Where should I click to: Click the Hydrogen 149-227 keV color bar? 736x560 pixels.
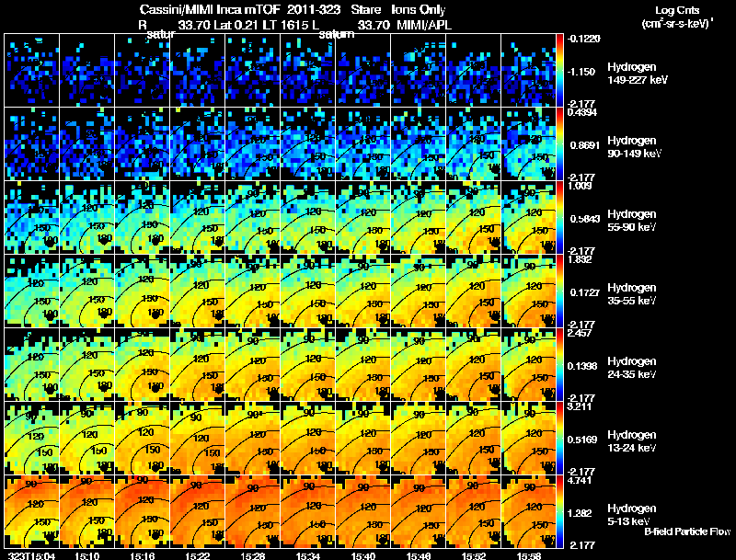[x=559, y=71]
